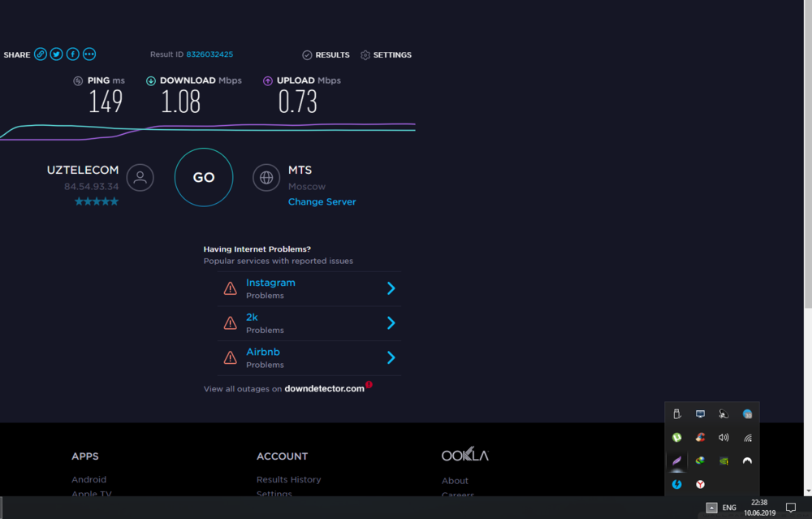This screenshot has height=519, width=812.
Task: Click the upload speed arrow icon
Action: click(x=267, y=80)
